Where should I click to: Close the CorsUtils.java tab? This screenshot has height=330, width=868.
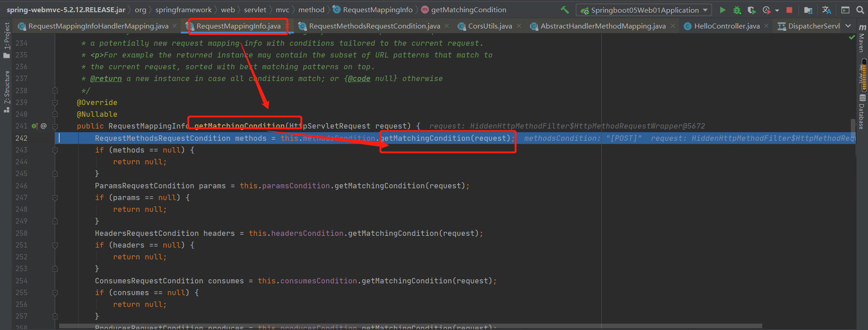point(519,26)
